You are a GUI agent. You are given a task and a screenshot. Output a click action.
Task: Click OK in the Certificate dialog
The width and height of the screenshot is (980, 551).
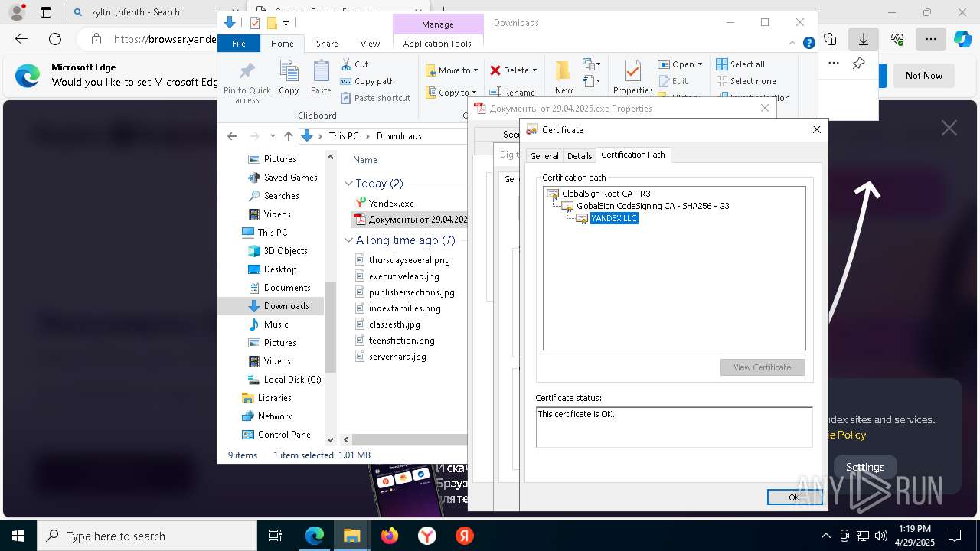pyautogui.click(x=794, y=497)
